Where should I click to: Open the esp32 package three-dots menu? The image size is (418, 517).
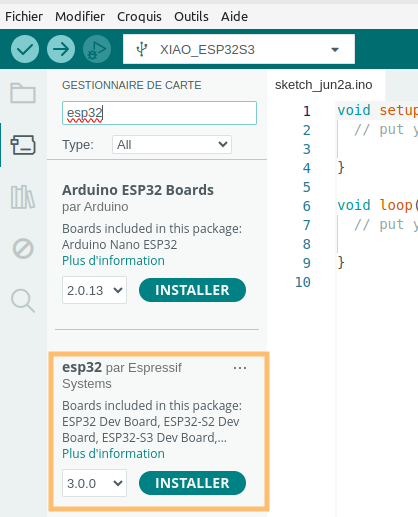pos(240,368)
